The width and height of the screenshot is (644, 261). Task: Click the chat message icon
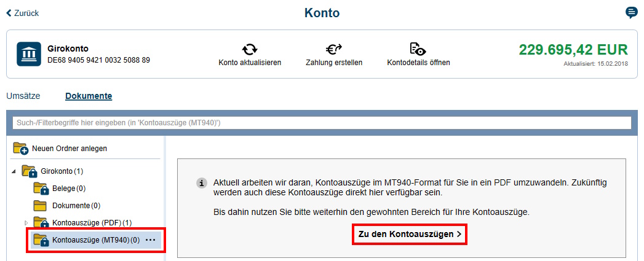pos(631,13)
